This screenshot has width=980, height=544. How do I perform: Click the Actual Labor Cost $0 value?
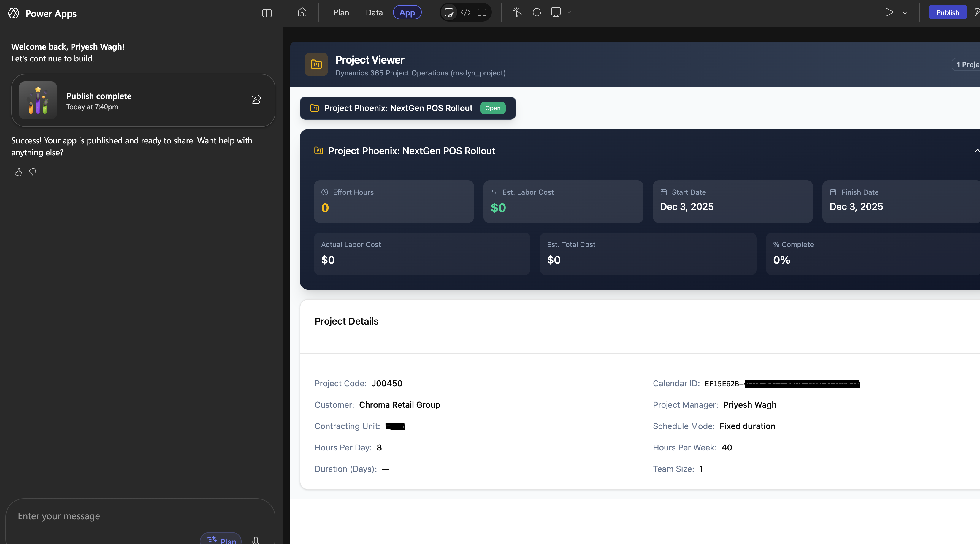(x=328, y=260)
